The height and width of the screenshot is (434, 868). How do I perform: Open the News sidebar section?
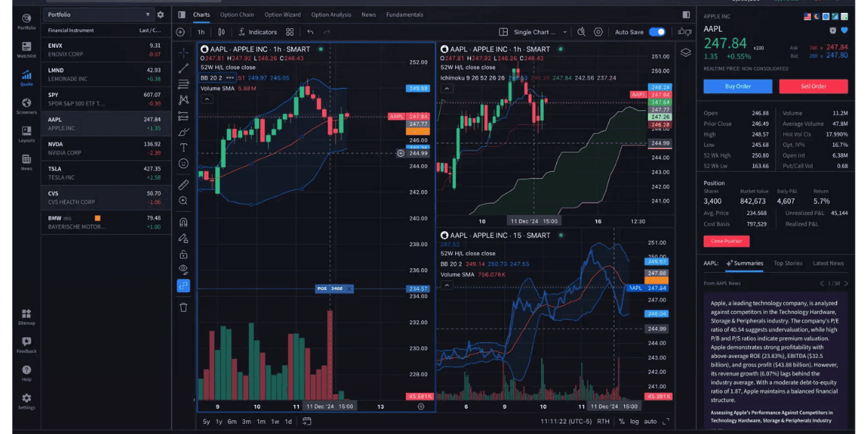click(x=26, y=162)
